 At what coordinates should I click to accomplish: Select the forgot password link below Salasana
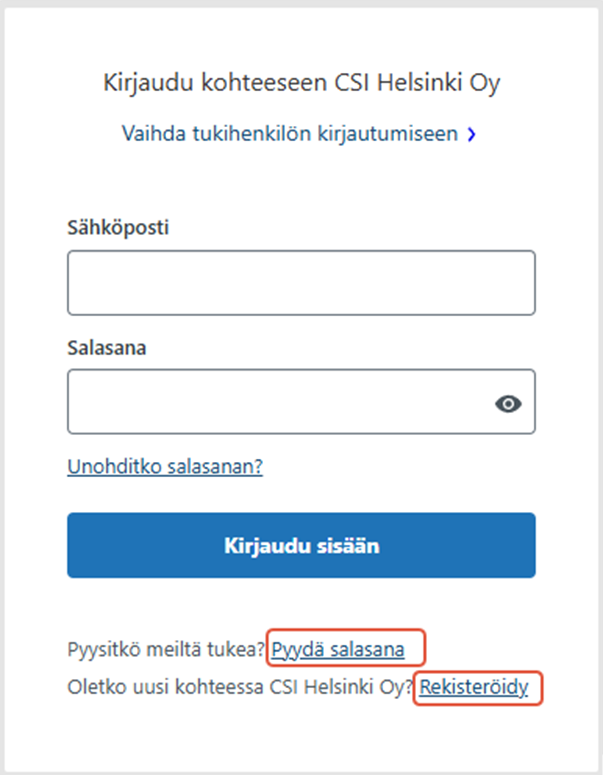click(x=165, y=467)
